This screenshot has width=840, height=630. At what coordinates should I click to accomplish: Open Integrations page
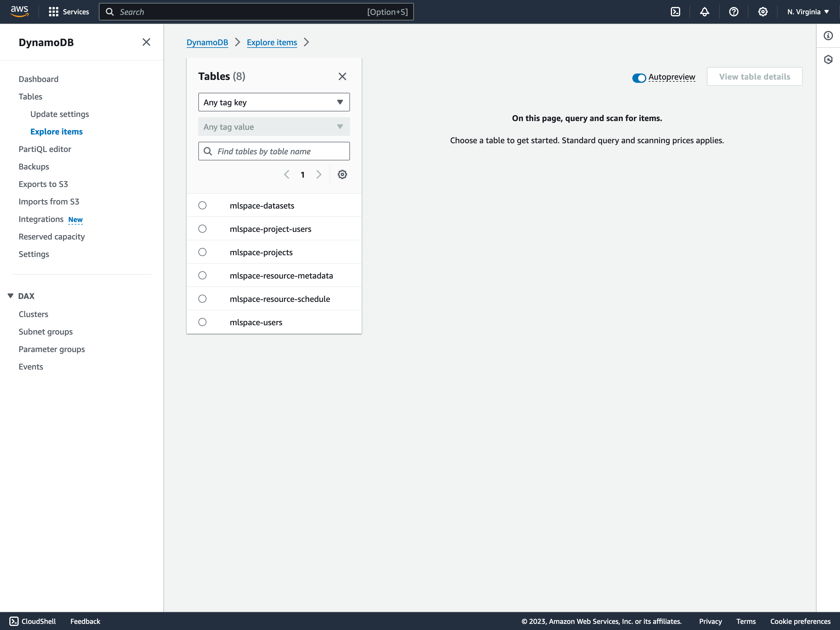41,219
